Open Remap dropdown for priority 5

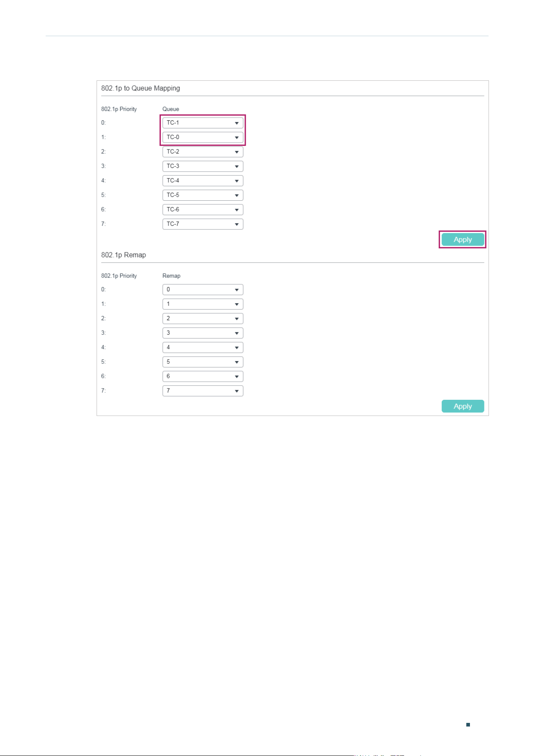tap(203, 362)
